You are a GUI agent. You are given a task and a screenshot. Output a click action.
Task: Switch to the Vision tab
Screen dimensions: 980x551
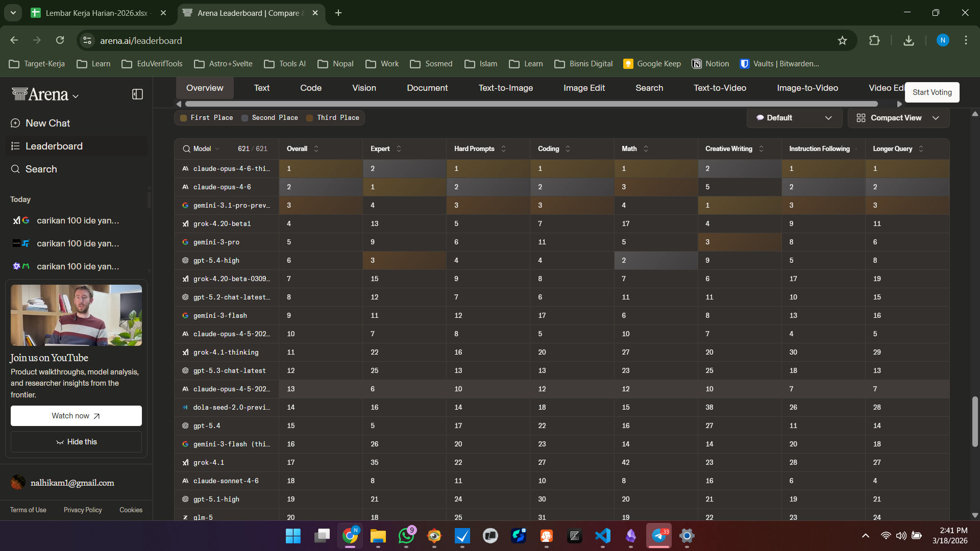(364, 88)
